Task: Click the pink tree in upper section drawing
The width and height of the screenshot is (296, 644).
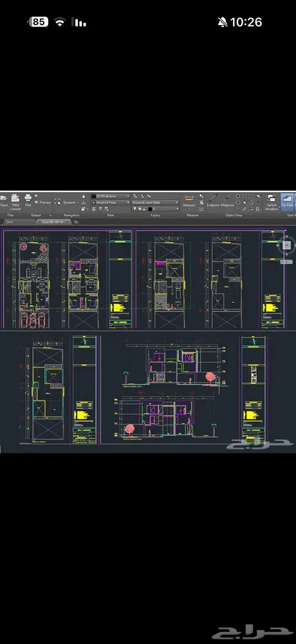Action: (210, 377)
